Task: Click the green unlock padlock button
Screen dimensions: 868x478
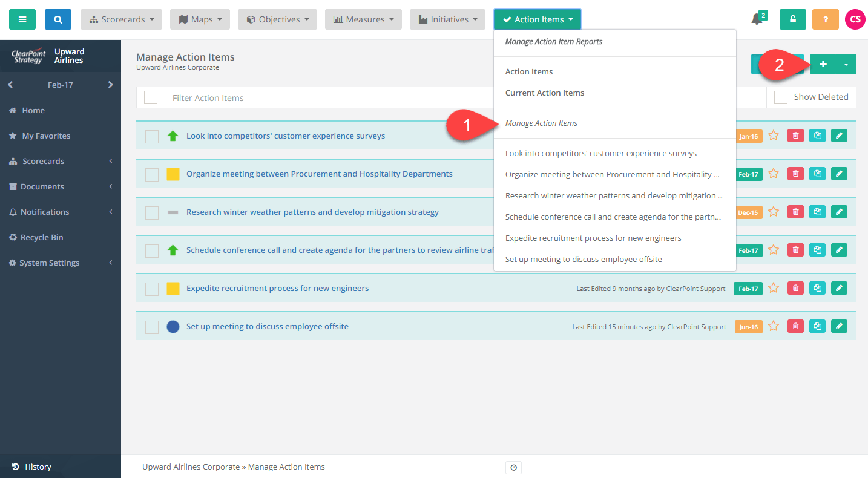Action: click(792, 19)
